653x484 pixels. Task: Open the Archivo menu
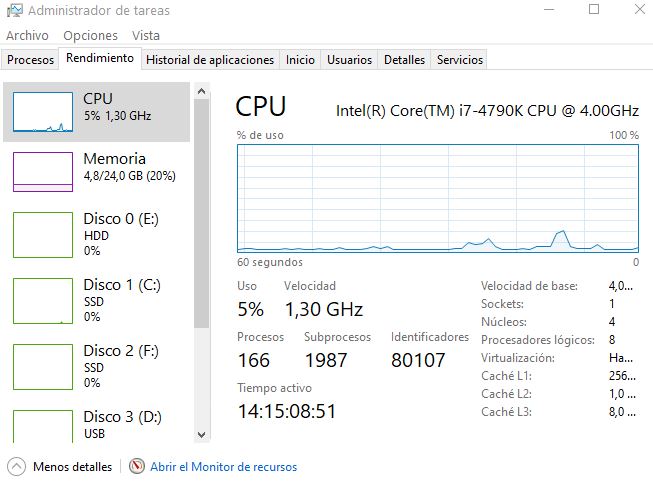point(27,35)
